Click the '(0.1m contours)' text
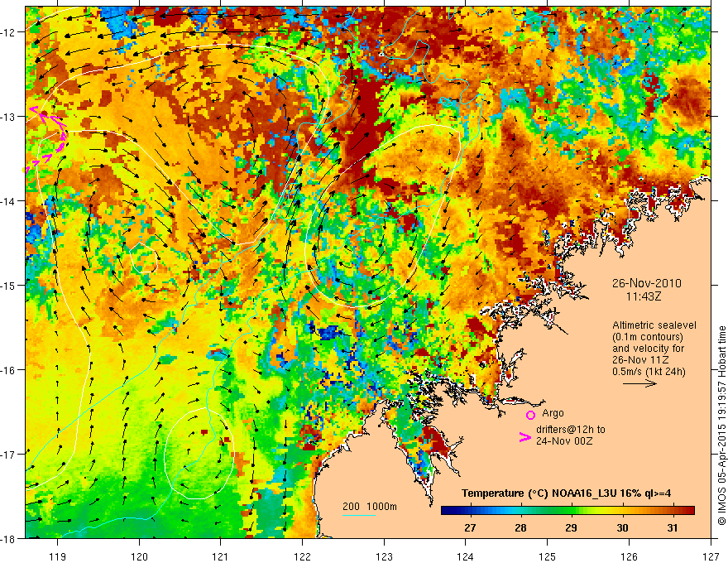This screenshot has height=563, width=728. [648, 337]
